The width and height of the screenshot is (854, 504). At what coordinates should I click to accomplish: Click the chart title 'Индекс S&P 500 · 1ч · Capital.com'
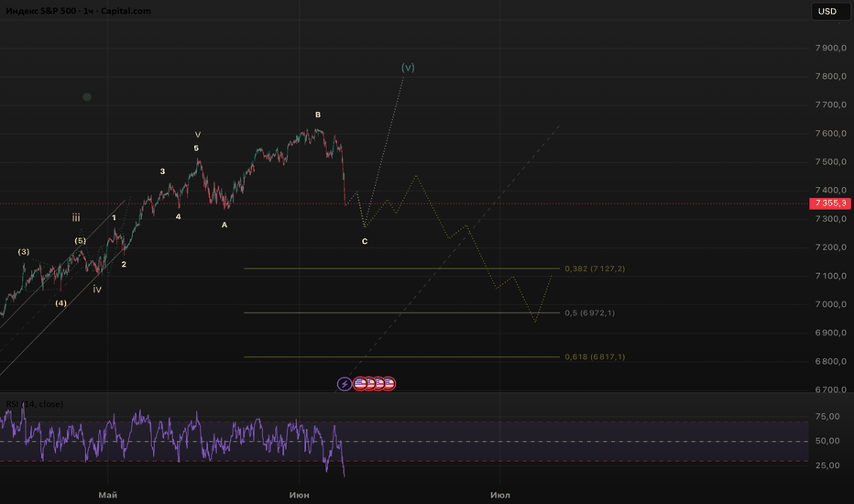pyautogui.click(x=79, y=11)
